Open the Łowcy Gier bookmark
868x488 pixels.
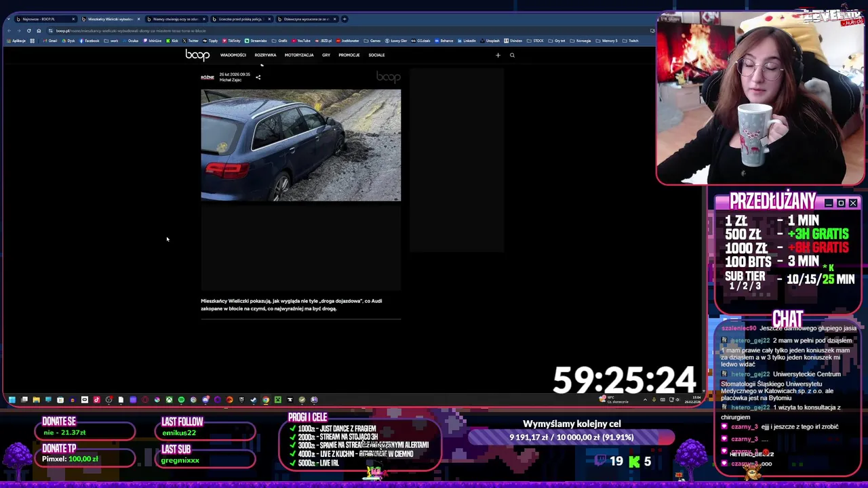coord(396,41)
